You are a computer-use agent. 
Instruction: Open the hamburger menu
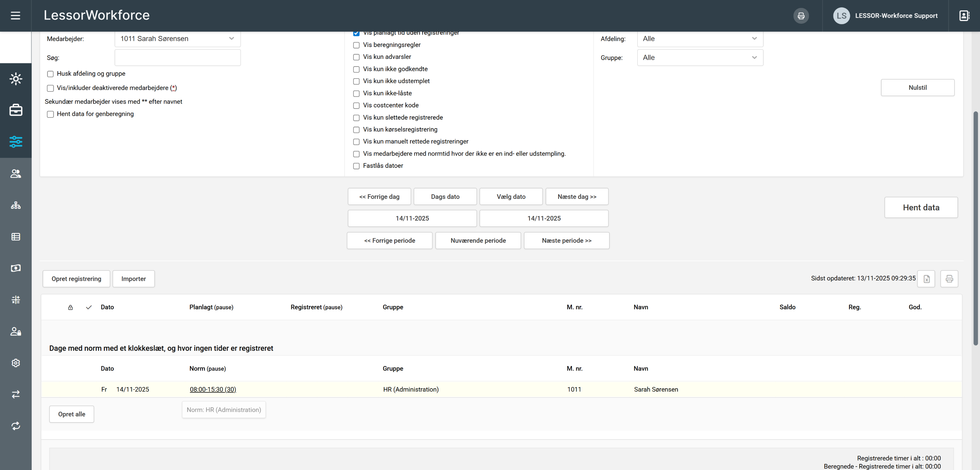(15, 15)
